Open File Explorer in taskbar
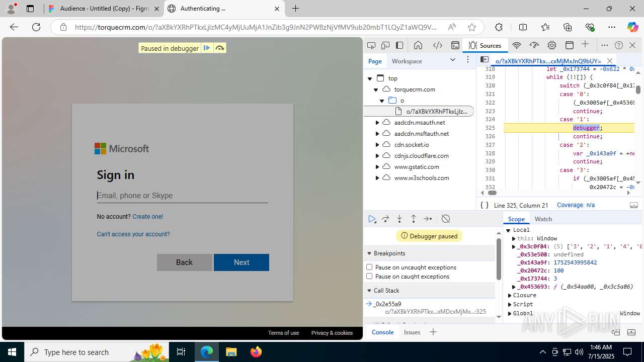644x362 pixels. tap(231, 352)
